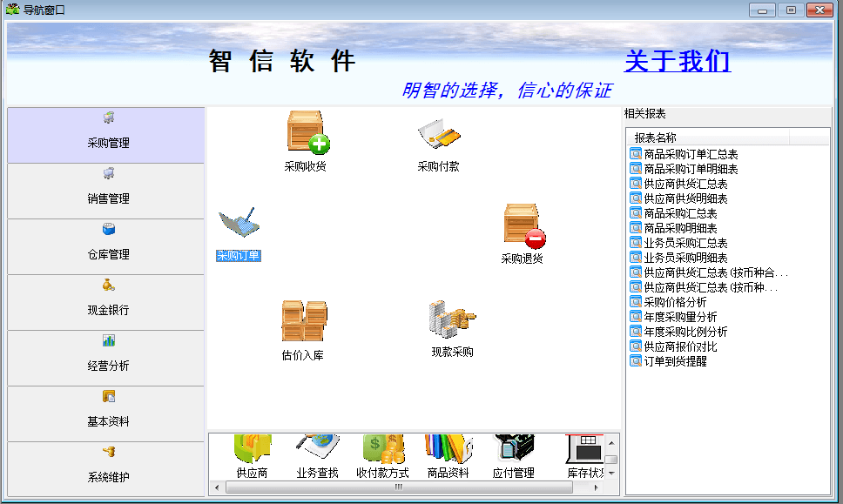The height and width of the screenshot is (504, 843).
Task: Open the 采购收货 purchase receiving icon
Action: [x=307, y=133]
